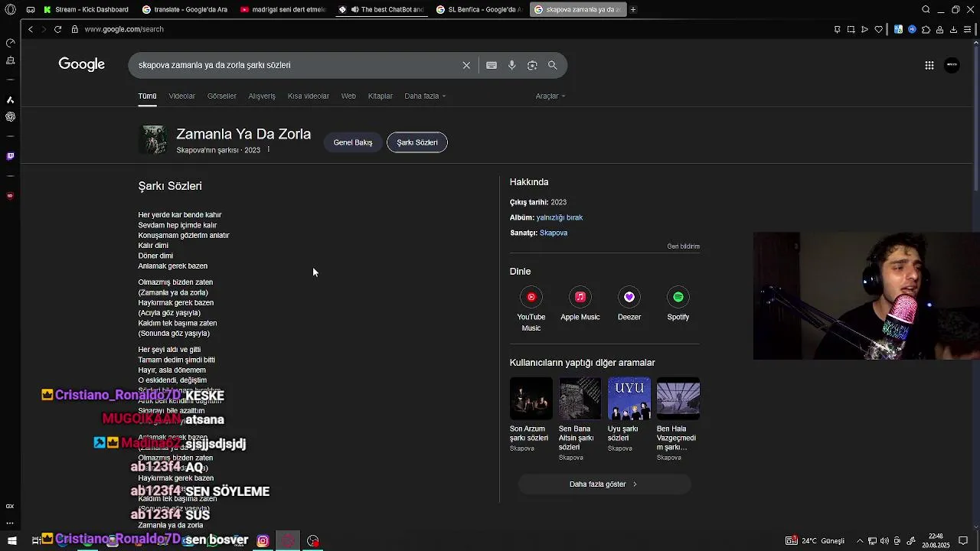This screenshot has width=980, height=551.
Task: Open the on-screen keyboard input tool
Action: coord(492,65)
